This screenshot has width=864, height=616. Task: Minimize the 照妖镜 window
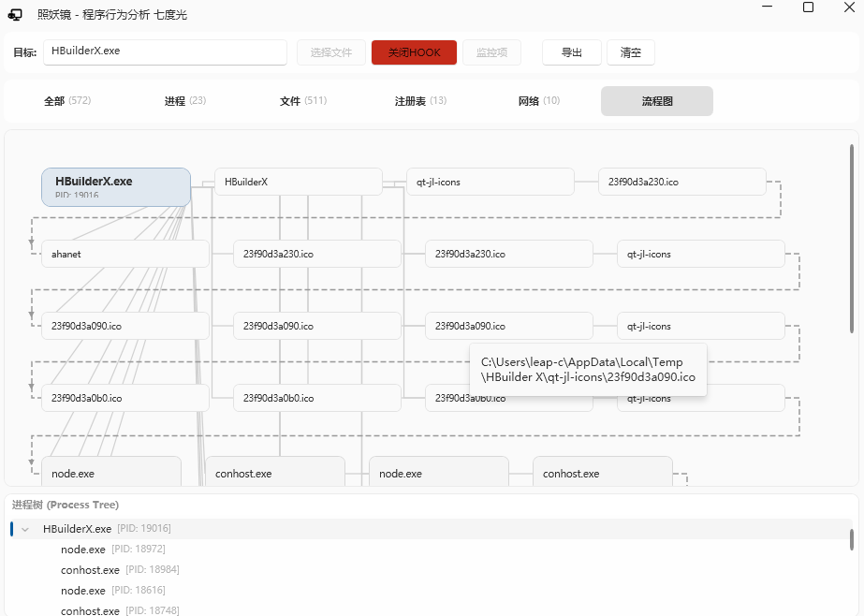pyautogui.click(x=767, y=7)
